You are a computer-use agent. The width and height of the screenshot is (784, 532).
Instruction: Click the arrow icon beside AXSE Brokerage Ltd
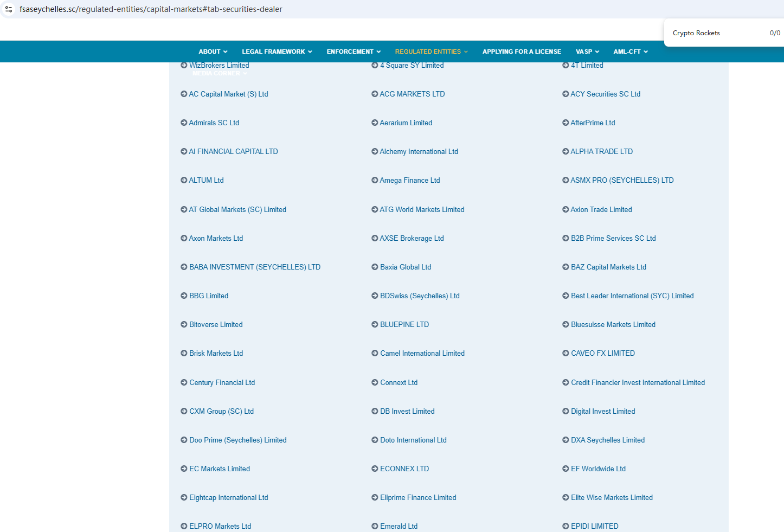pyautogui.click(x=375, y=238)
